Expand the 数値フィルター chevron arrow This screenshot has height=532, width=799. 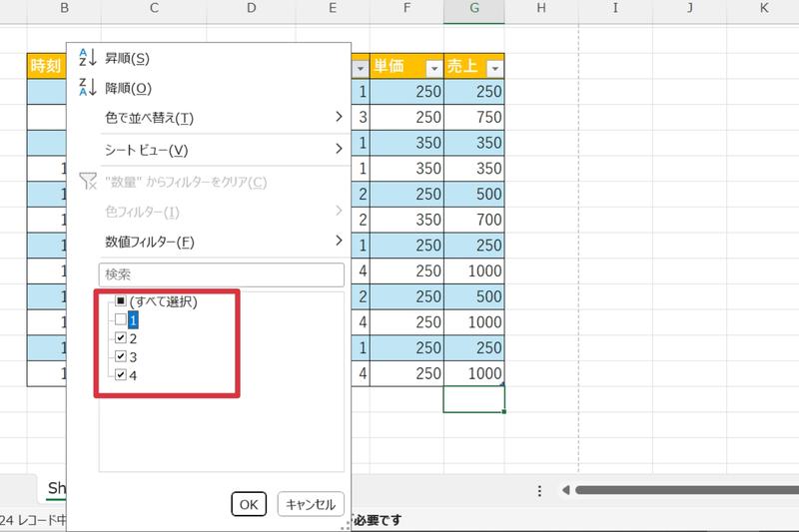click(x=339, y=241)
